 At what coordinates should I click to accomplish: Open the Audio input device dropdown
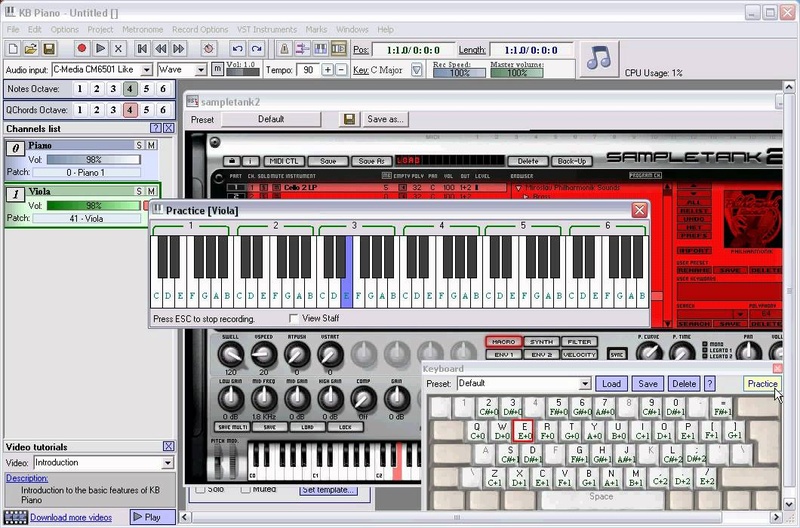pyautogui.click(x=147, y=70)
